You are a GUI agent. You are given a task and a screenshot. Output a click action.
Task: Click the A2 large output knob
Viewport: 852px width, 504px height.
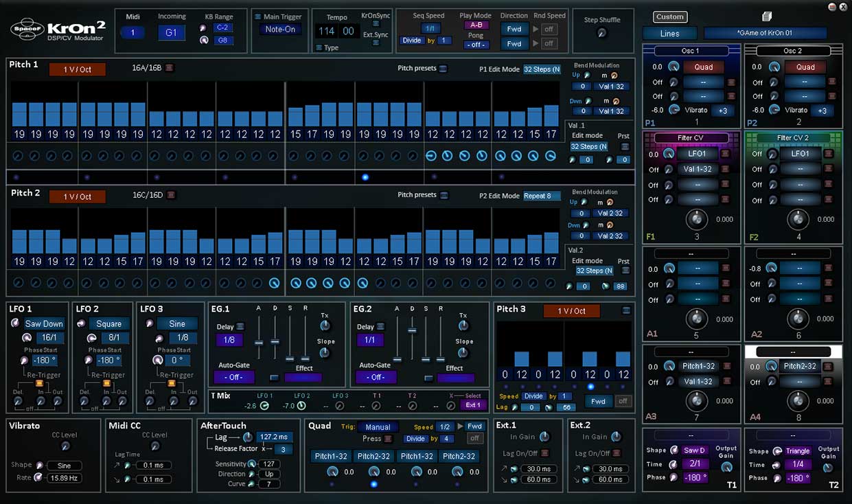tap(798, 319)
